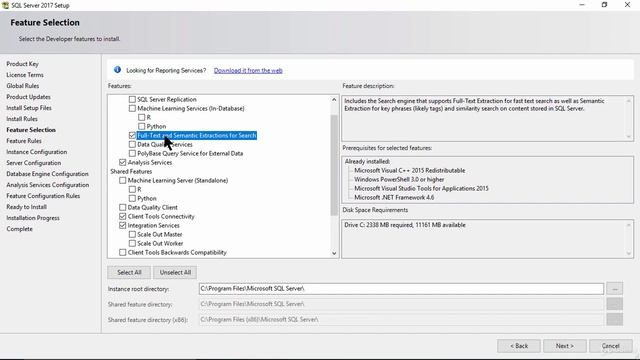
Task: Click the Next button
Action: [x=564, y=346]
